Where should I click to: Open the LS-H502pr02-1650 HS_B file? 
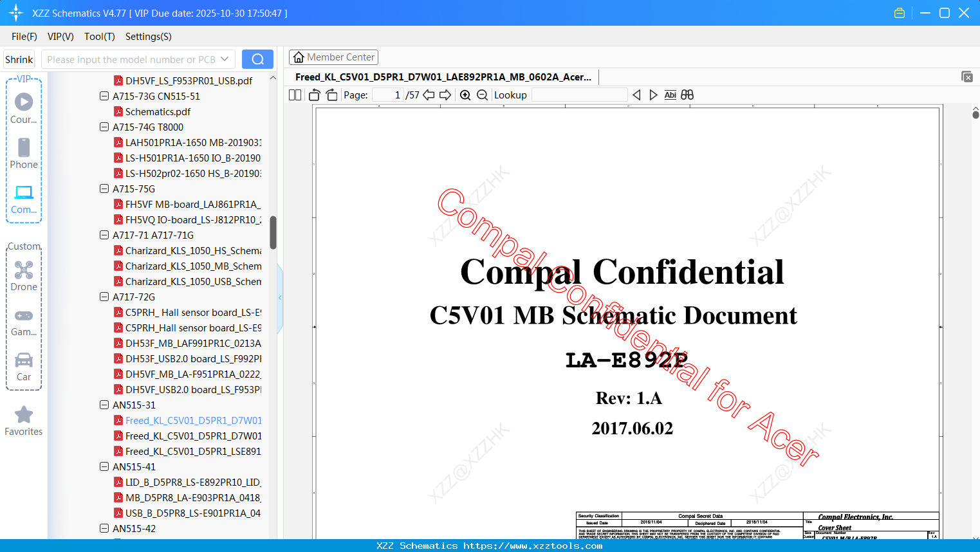pyautogui.click(x=187, y=174)
